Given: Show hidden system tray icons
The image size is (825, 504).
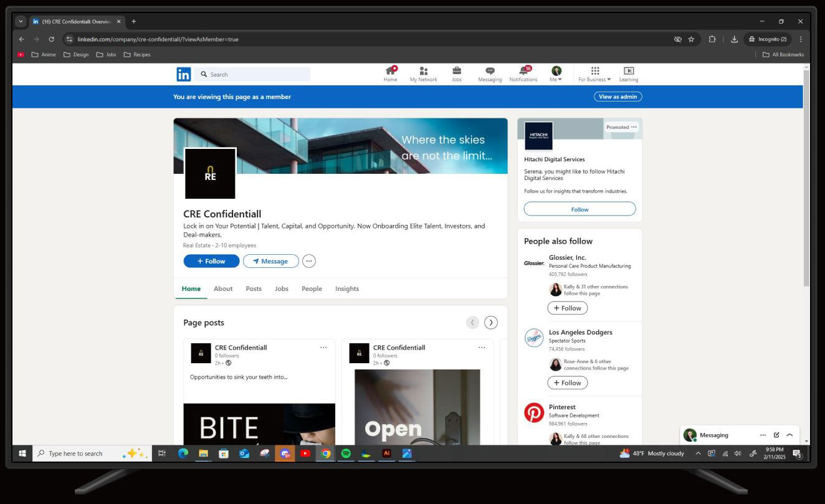Looking at the screenshot, I should point(698,454).
